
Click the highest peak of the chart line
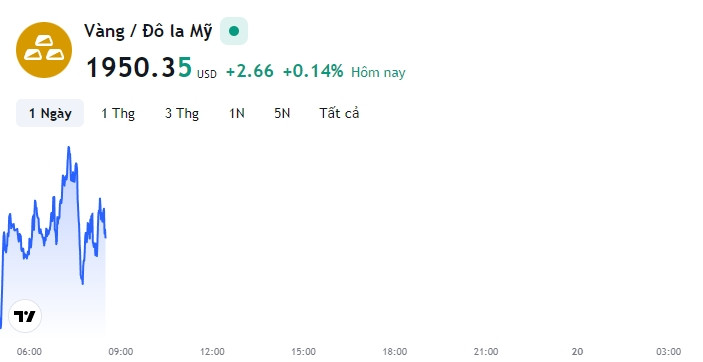point(69,147)
